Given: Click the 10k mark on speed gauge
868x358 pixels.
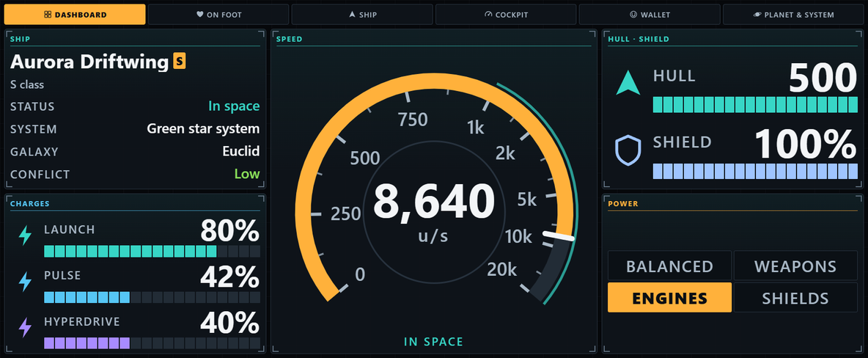Looking at the screenshot, I should coord(518,237).
